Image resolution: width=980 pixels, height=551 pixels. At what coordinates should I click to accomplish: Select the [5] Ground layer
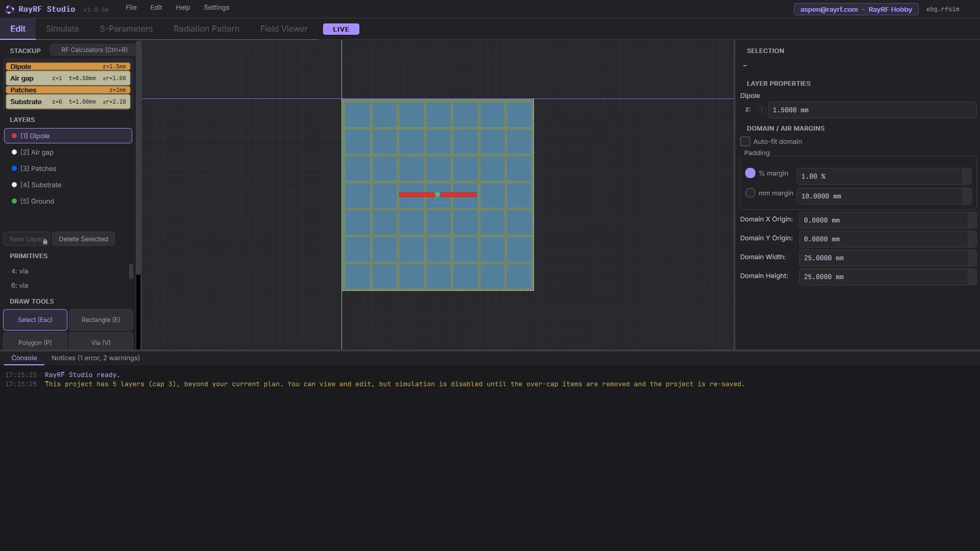point(68,201)
